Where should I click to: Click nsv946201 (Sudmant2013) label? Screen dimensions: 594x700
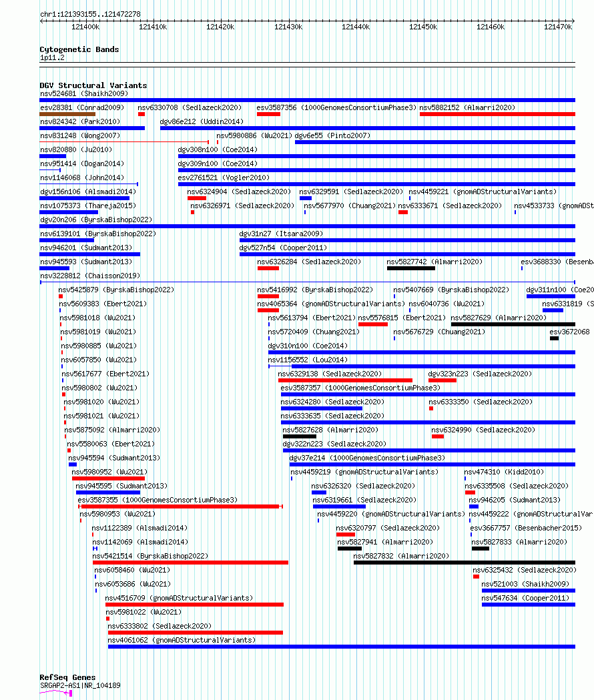click(86, 248)
